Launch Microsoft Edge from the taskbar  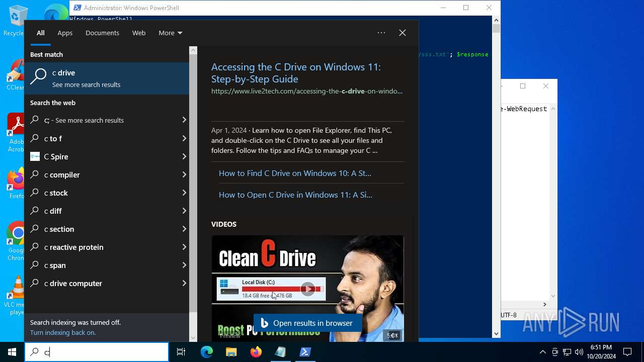pyautogui.click(x=207, y=352)
